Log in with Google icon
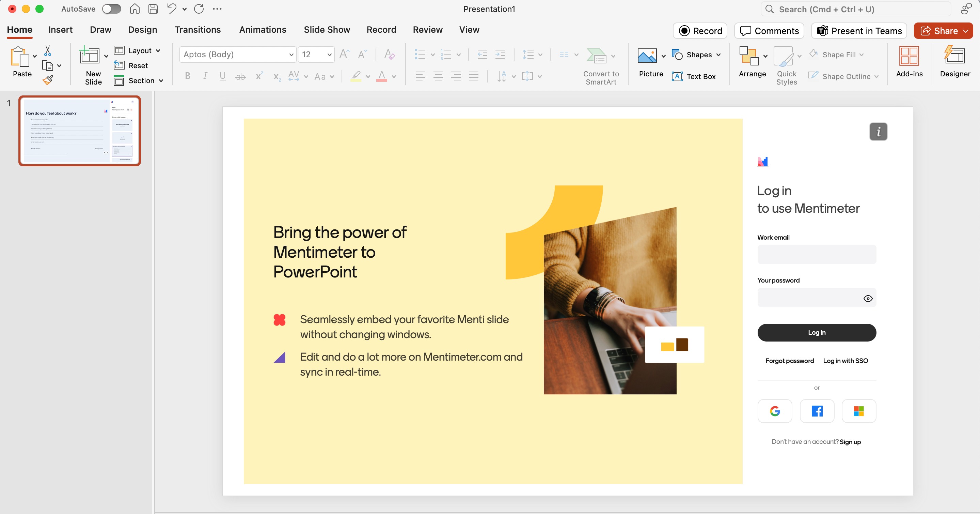 (x=775, y=411)
